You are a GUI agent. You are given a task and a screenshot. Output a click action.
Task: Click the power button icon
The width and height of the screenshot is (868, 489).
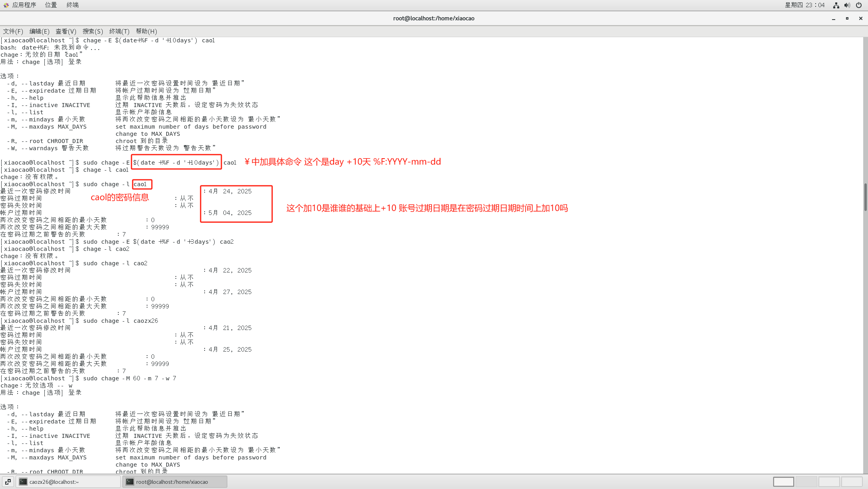coord(858,5)
